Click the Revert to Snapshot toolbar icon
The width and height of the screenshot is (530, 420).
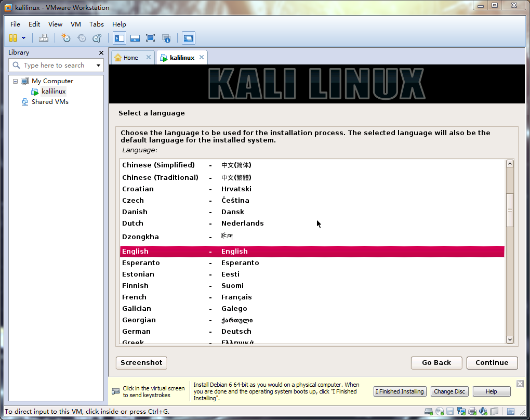82,38
